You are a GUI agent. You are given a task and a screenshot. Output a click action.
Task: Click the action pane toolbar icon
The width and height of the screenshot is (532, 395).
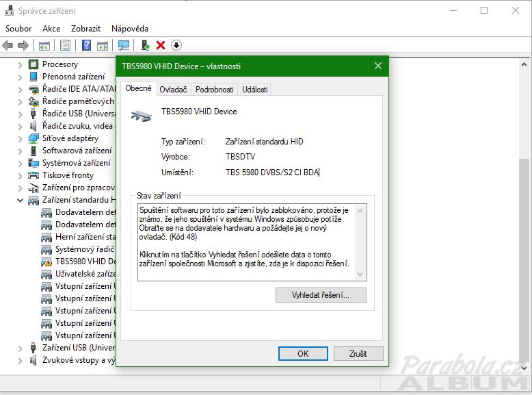click(x=103, y=45)
